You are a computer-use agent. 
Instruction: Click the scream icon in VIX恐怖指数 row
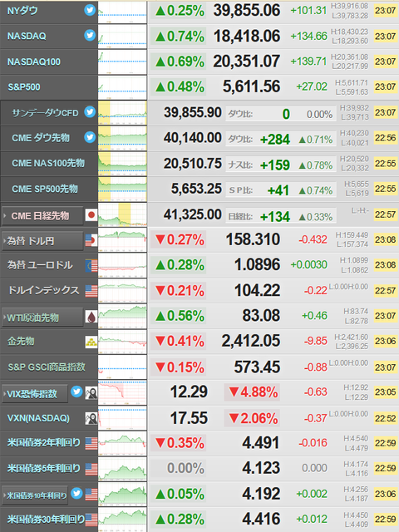tap(91, 393)
